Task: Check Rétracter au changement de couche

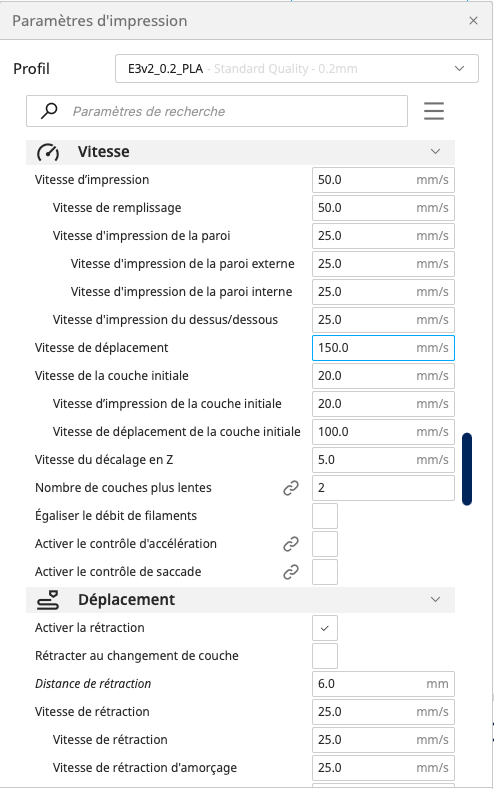Action: click(325, 656)
